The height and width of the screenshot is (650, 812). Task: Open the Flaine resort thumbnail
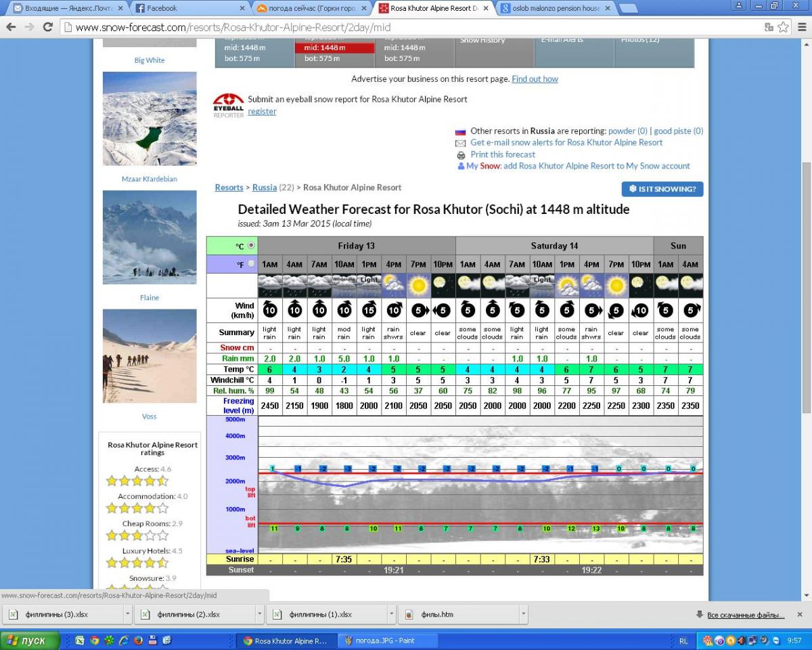pos(150,237)
